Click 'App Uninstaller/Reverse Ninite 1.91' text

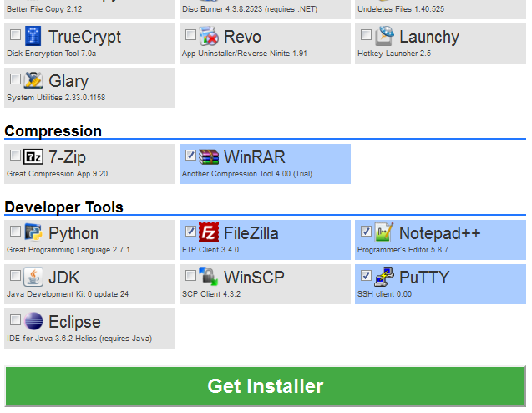click(x=244, y=54)
